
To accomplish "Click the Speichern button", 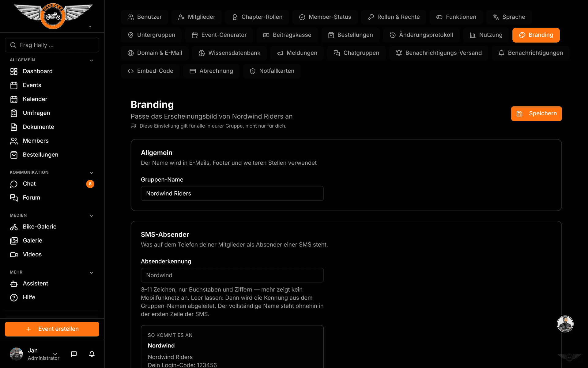I will (536, 114).
